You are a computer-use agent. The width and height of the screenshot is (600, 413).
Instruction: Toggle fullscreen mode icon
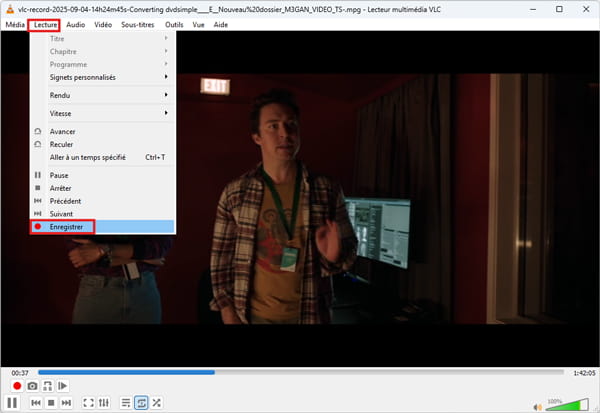pos(88,403)
